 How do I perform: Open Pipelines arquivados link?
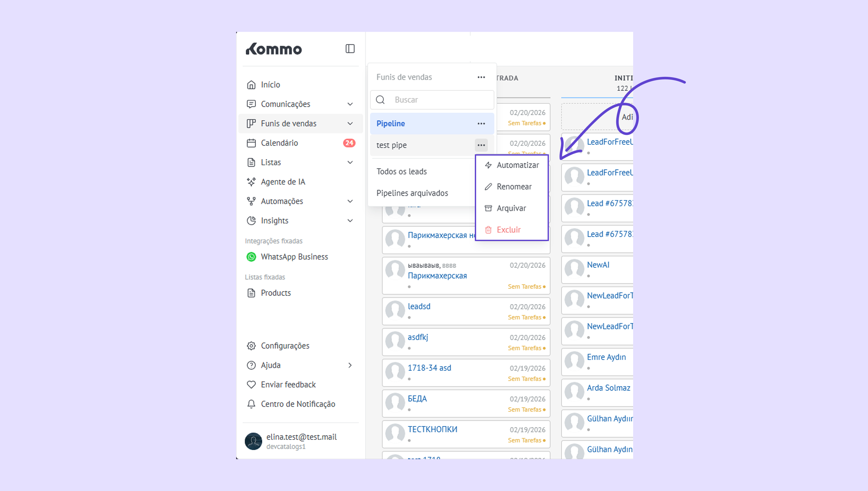point(412,193)
